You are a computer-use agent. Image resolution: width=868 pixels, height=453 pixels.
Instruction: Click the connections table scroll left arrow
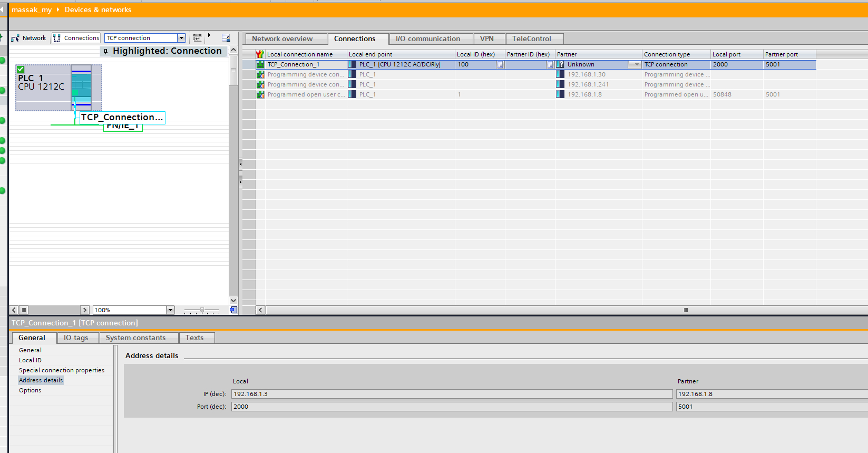coord(260,310)
